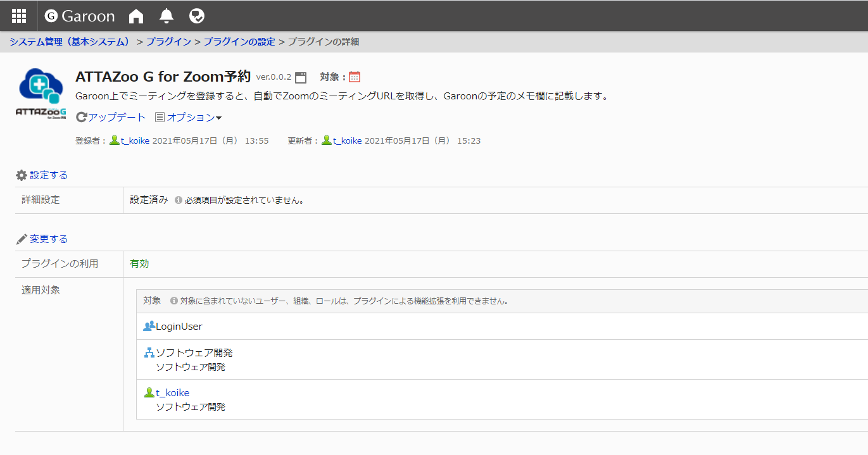The width and height of the screenshot is (868, 455).
Task: Open システム管理（基本システム） breadcrumb
Action: click(70, 42)
